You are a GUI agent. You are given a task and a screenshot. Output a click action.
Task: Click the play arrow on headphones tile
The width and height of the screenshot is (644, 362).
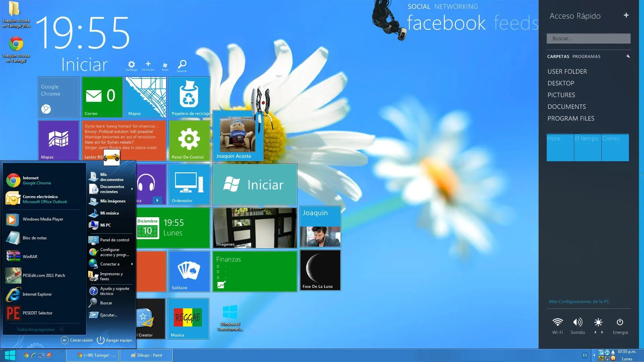[157, 200]
